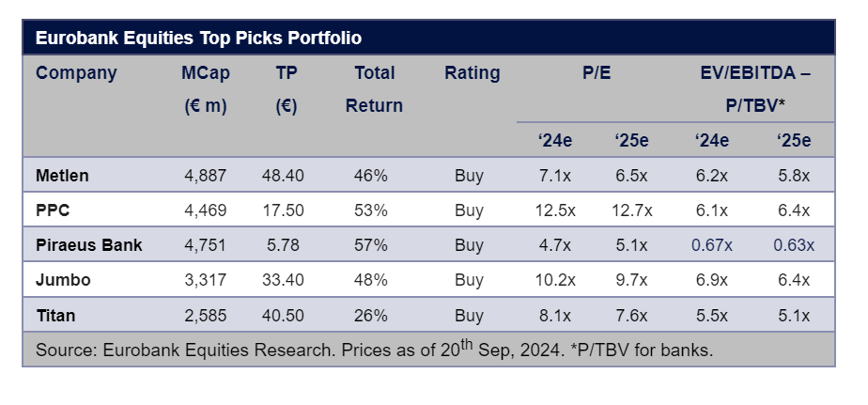The width and height of the screenshot is (868, 405).
Task: Select the Metlen company row label
Action: 62,176
